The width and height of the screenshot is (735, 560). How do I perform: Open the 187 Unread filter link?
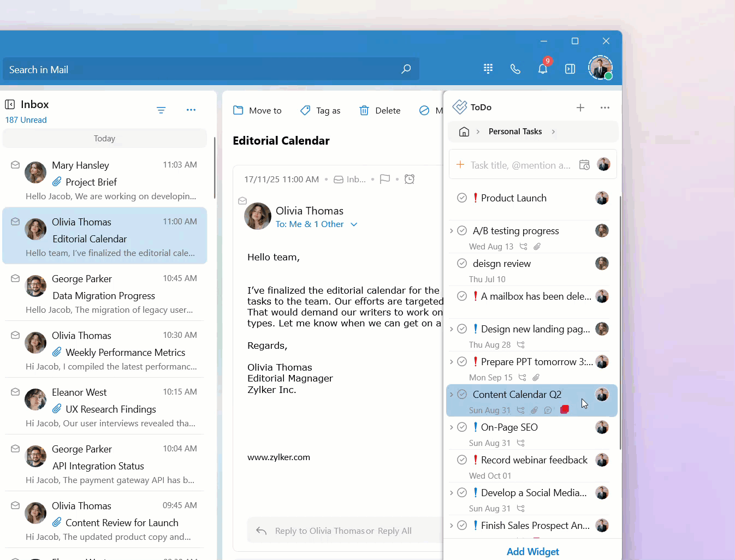(x=26, y=120)
